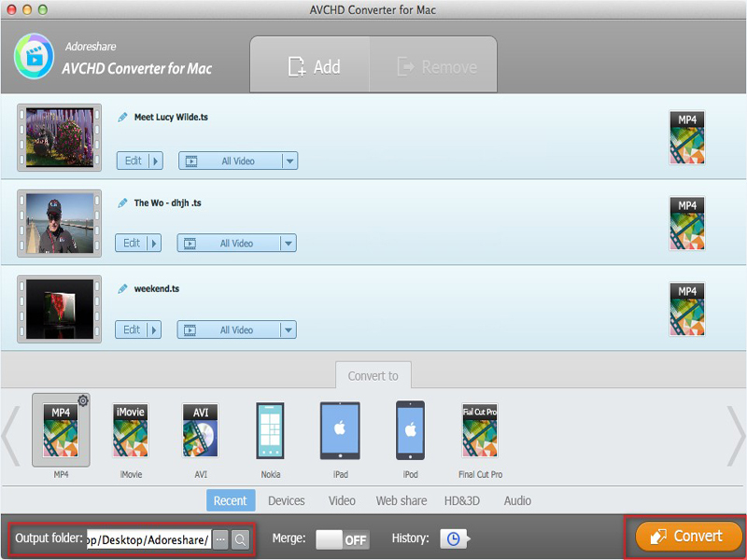Switch to the Devices tab
This screenshot has height=560, width=747.
pyautogui.click(x=287, y=500)
